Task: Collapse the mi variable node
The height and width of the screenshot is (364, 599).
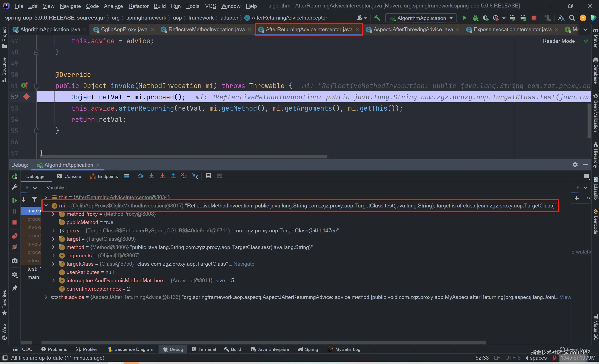Action: tap(46, 206)
